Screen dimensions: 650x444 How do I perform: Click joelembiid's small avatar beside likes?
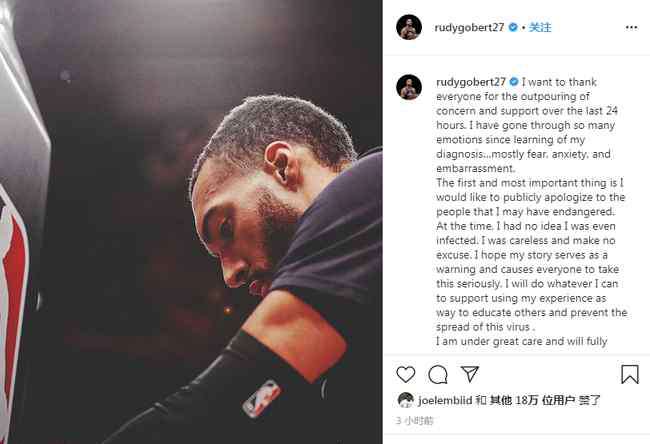coord(405,400)
